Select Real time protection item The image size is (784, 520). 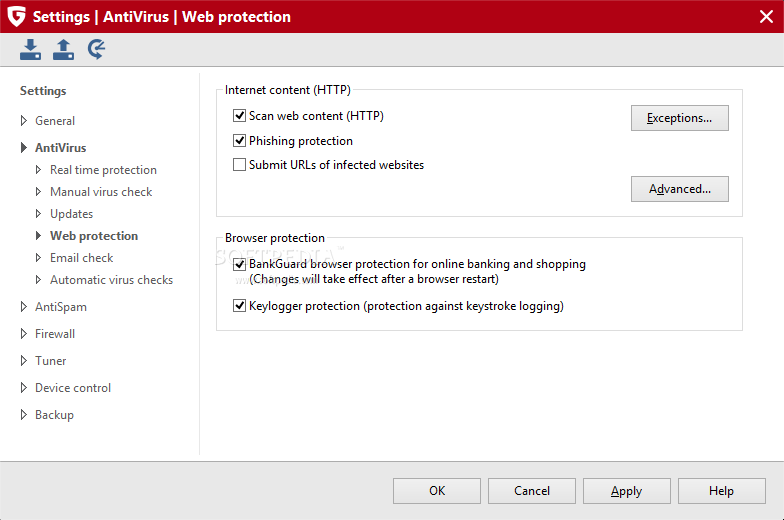103,170
